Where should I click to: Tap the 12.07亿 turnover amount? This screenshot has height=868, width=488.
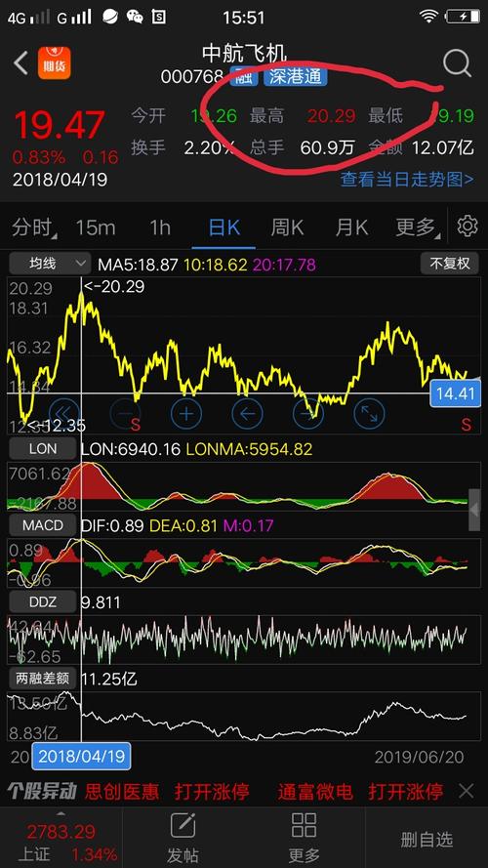coord(443,147)
